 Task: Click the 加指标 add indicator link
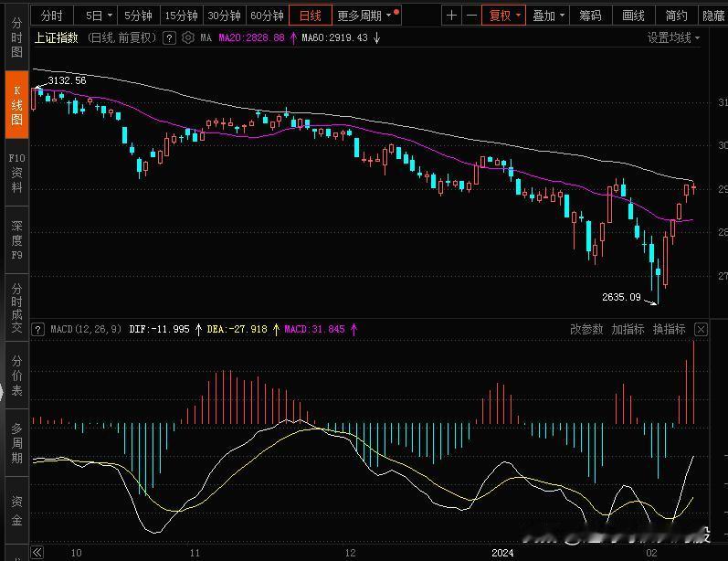coord(628,329)
